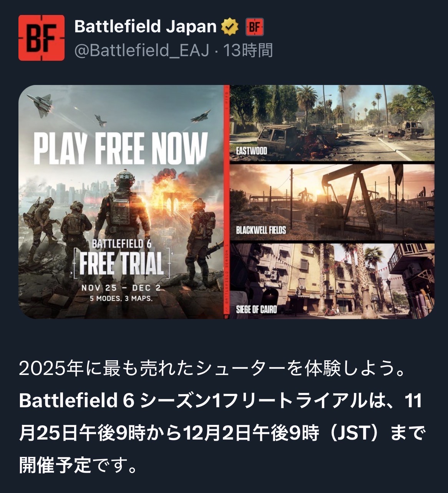The width and height of the screenshot is (448, 493).
Task: Open the Battlefield Japan profile avatar
Action: tap(41, 38)
